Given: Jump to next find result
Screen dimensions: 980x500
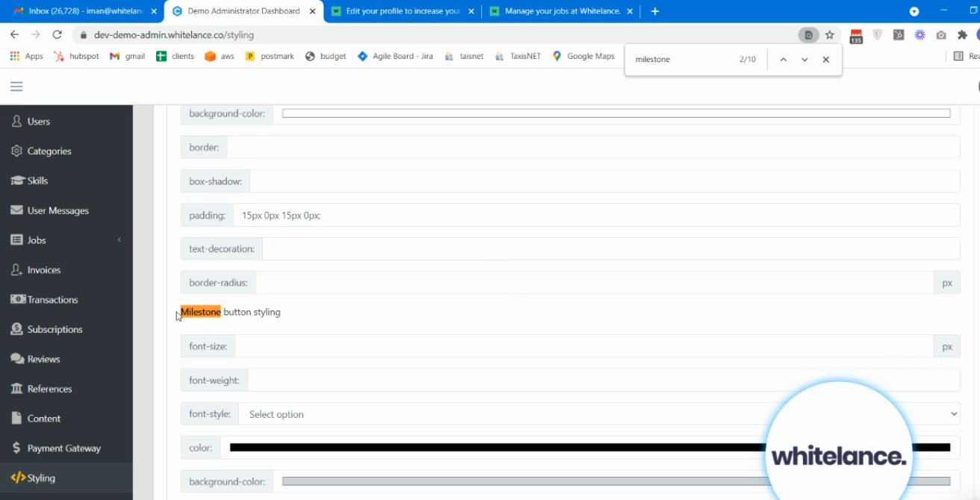Looking at the screenshot, I should pyautogui.click(x=804, y=60).
